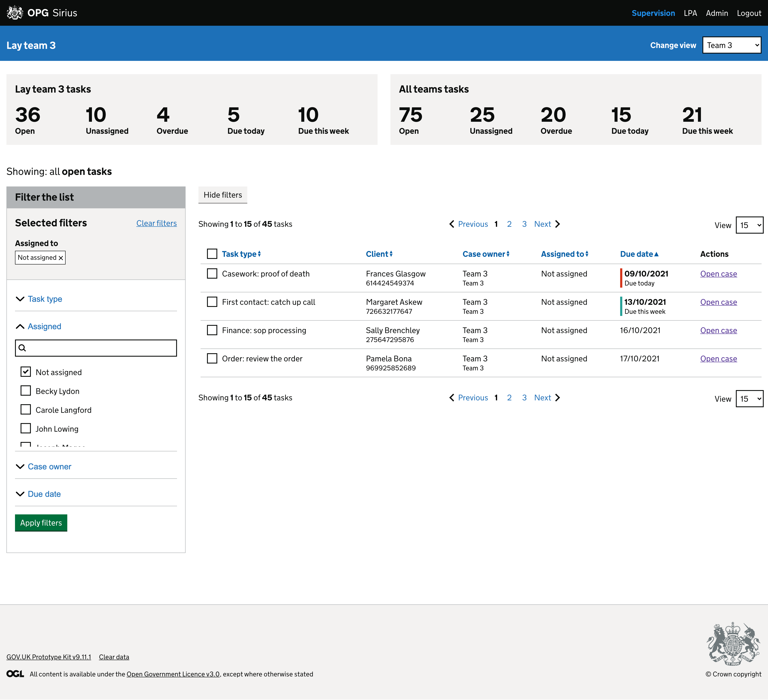This screenshot has height=700, width=768.
Task: Click the Lay team 3 '4 Overdue' stat
Action: coord(172,120)
